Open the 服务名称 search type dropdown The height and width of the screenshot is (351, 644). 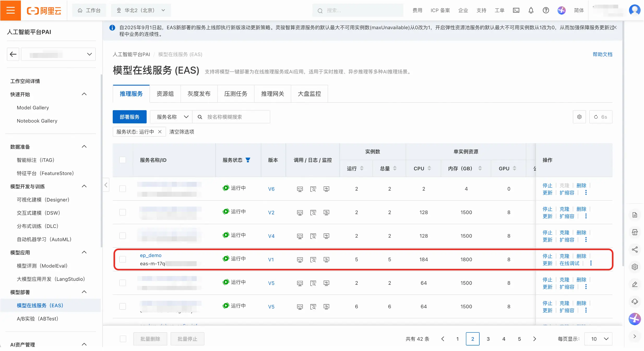tap(171, 117)
